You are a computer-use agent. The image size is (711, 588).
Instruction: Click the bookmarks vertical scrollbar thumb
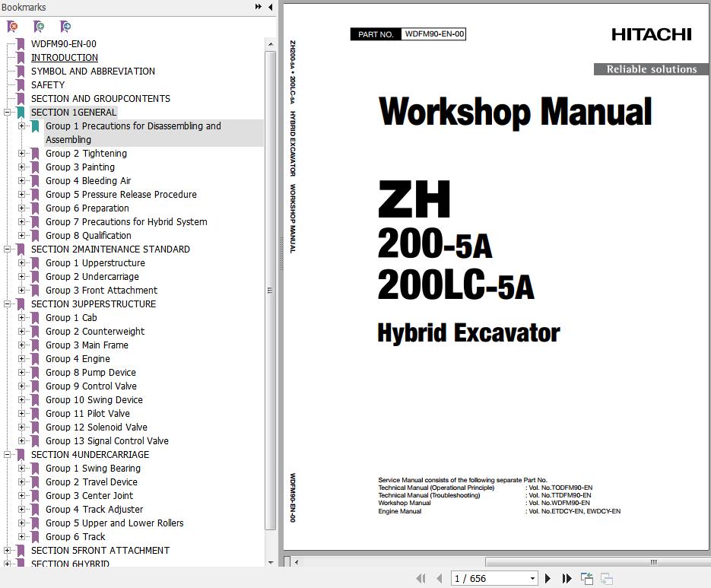pos(270,291)
